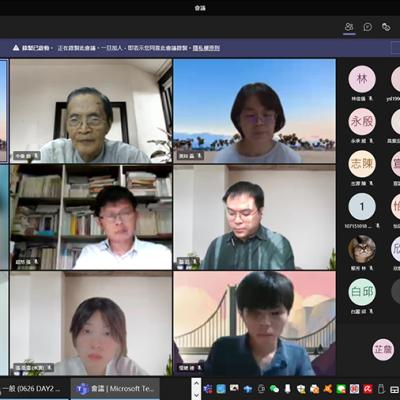The image size is (400, 400).
Task: Click the recording warning triangle icon
Action: pyautogui.click(x=16, y=48)
